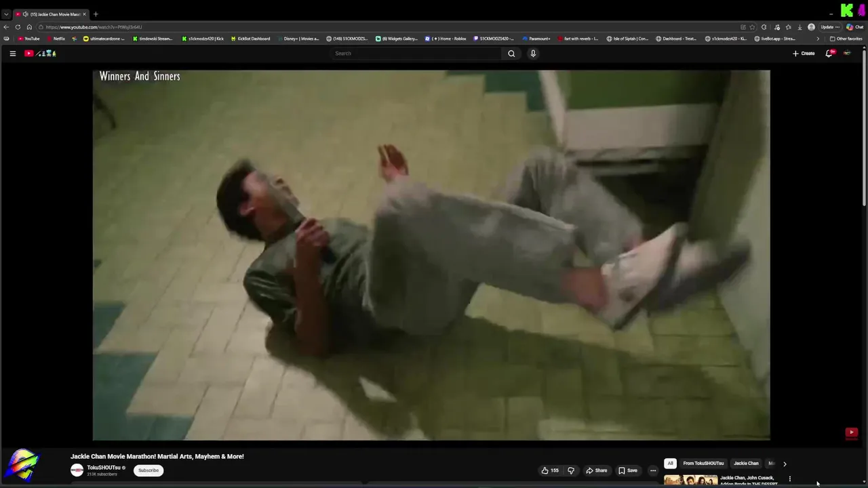This screenshot has height=488, width=868.
Task: Subscribe to TokuSHOUTsu channel
Action: [149, 470]
